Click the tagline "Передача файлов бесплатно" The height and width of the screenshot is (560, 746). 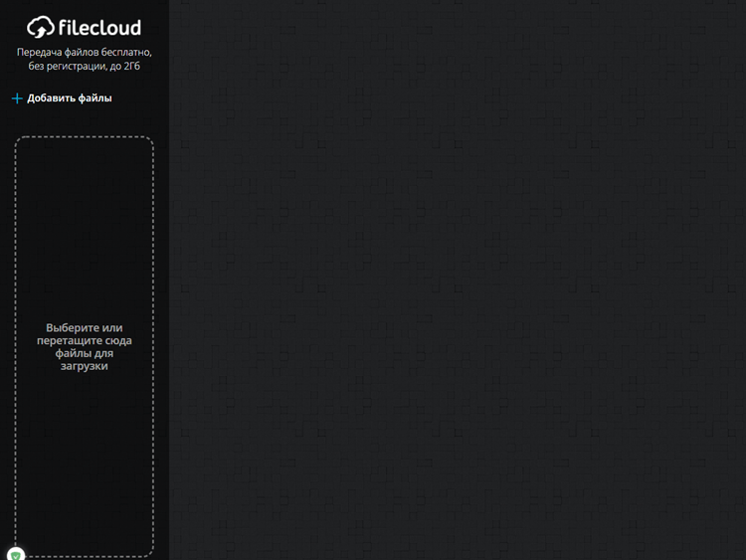85,52
